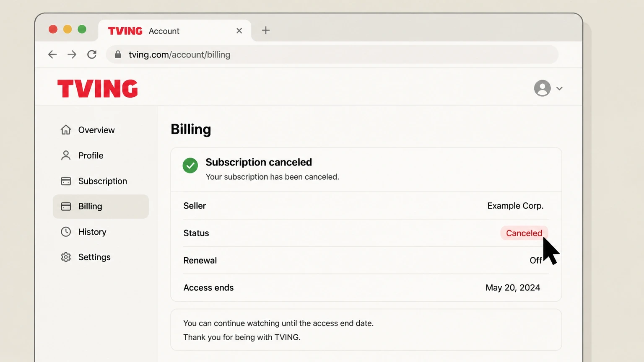Click the 'Access ends' label
The height and width of the screenshot is (362, 644).
[208, 287]
